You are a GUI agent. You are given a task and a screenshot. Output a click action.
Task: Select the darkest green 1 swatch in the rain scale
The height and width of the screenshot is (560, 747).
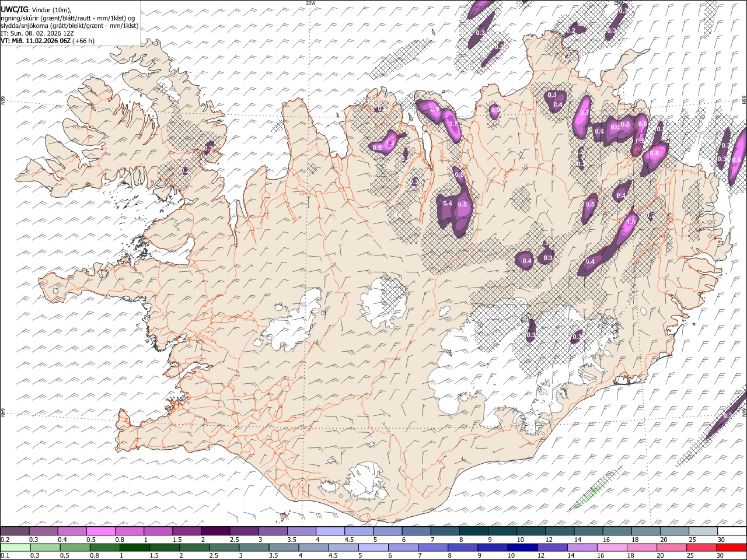pos(134,547)
